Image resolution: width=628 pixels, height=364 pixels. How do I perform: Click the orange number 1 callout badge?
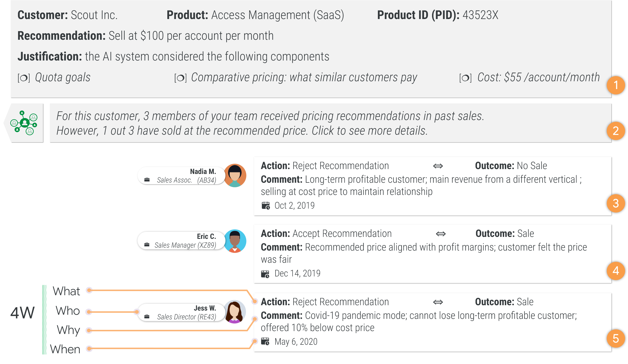616,85
